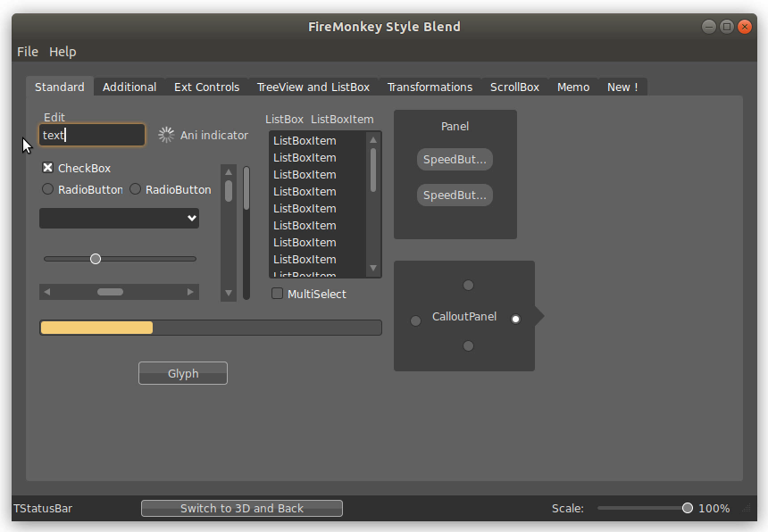Click the CalloutPanel label text

click(x=464, y=317)
